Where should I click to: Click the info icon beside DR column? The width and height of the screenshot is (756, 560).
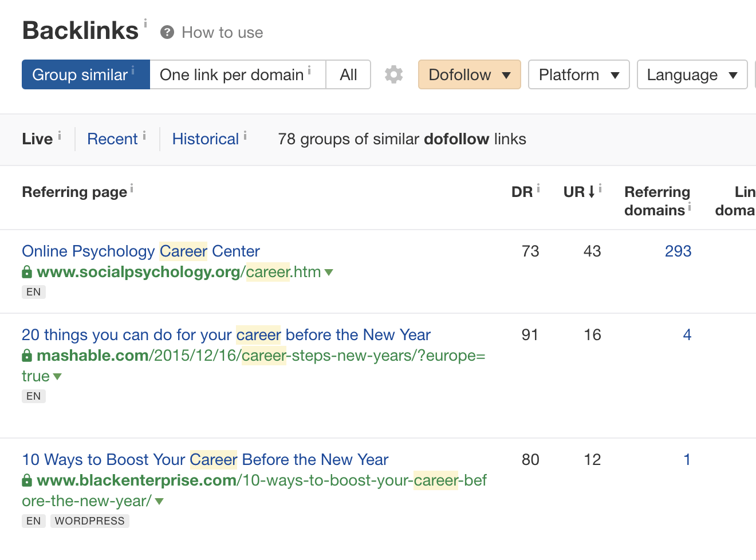click(538, 188)
